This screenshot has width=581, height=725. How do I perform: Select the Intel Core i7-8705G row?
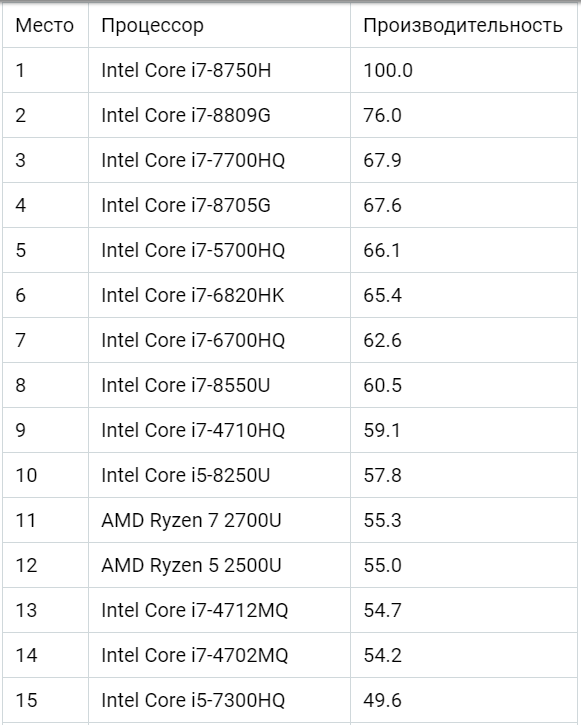coord(290,205)
